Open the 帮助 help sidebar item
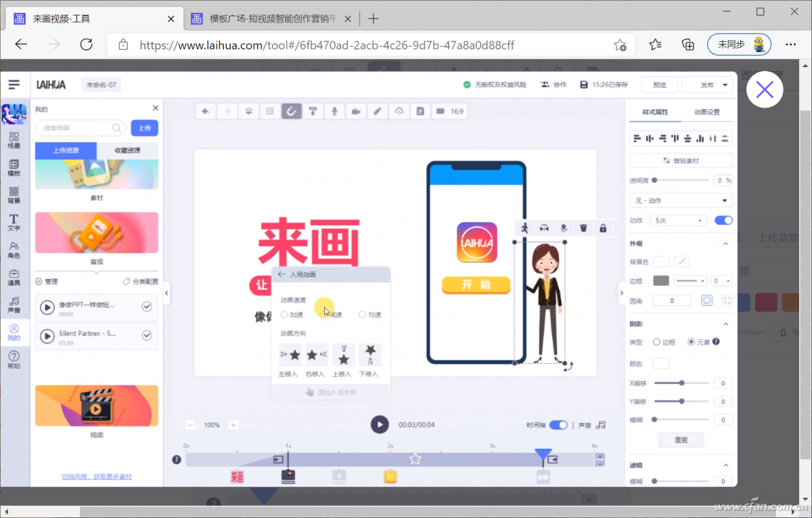The height and width of the screenshot is (518, 812). [x=14, y=360]
